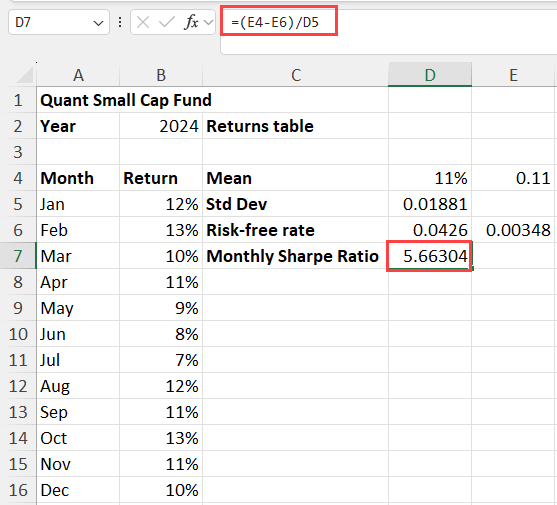Select column B header
This screenshot has width=557, height=505.
click(x=161, y=75)
